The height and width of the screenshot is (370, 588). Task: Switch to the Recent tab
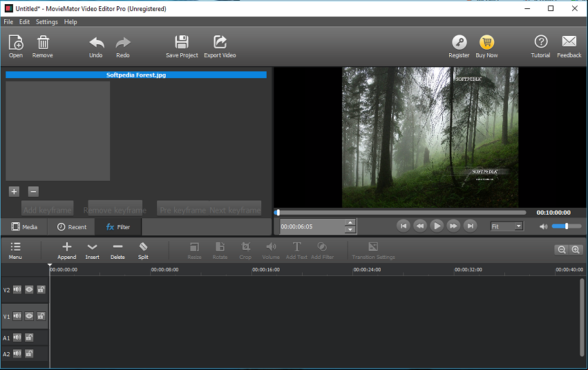tap(72, 227)
